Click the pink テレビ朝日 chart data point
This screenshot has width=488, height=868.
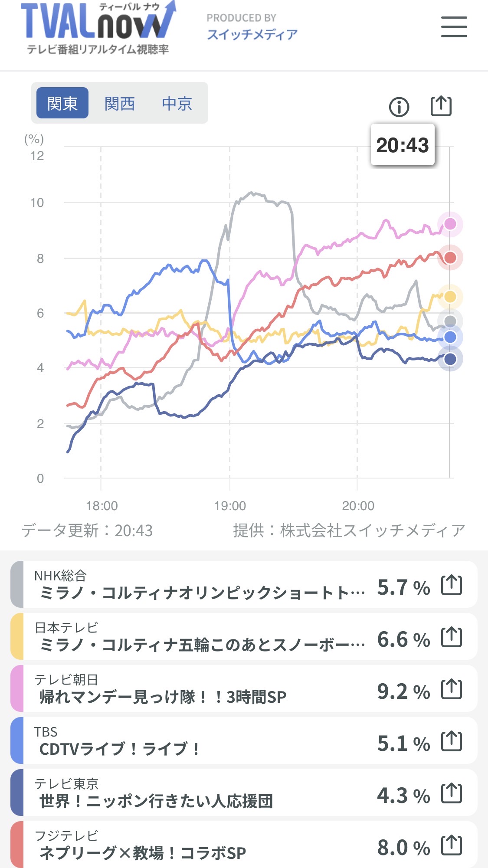coord(450,224)
